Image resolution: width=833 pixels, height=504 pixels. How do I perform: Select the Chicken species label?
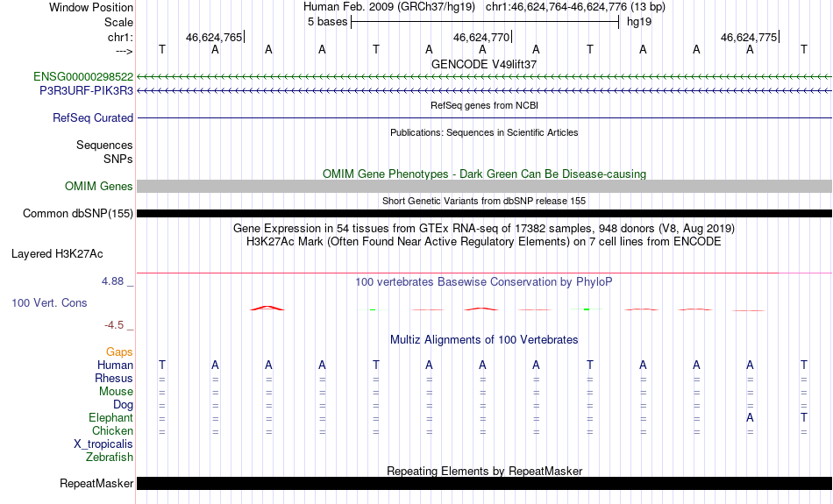coord(112,430)
